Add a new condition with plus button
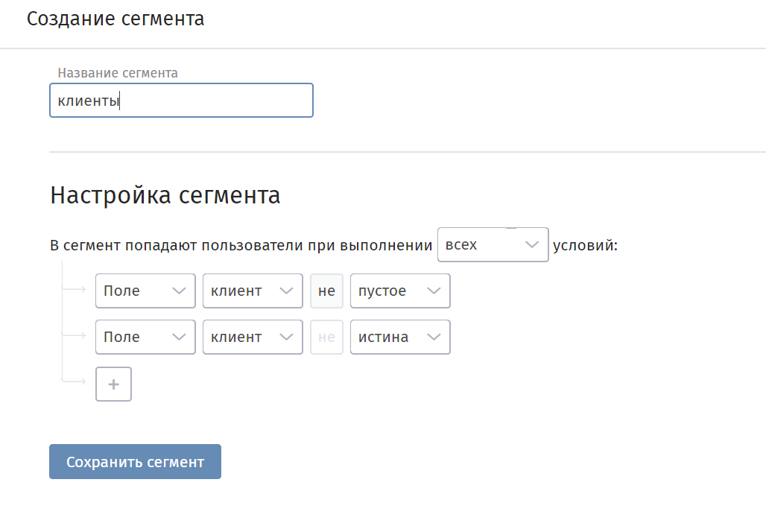The height and width of the screenshot is (532, 766). [113, 384]
